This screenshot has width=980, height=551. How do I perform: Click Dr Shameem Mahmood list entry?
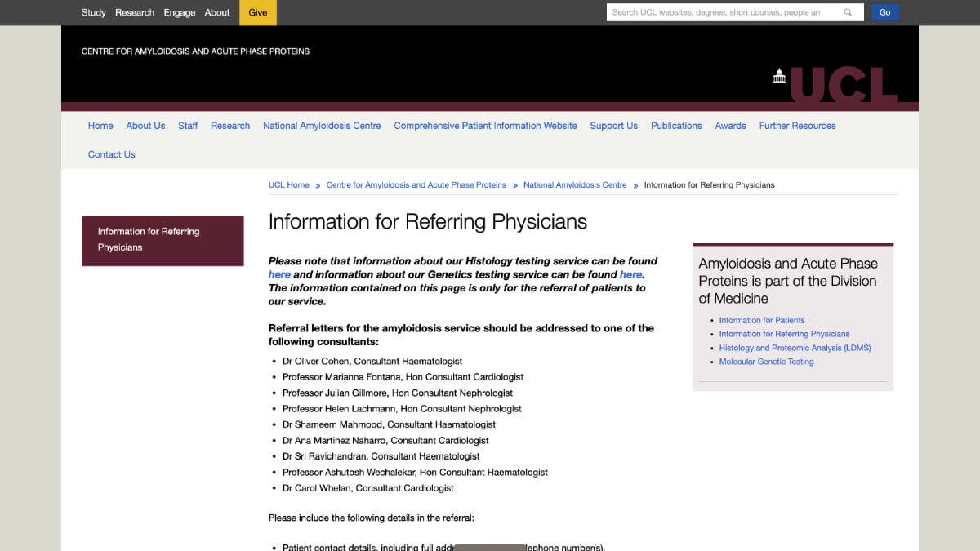(x=389, y=425)
